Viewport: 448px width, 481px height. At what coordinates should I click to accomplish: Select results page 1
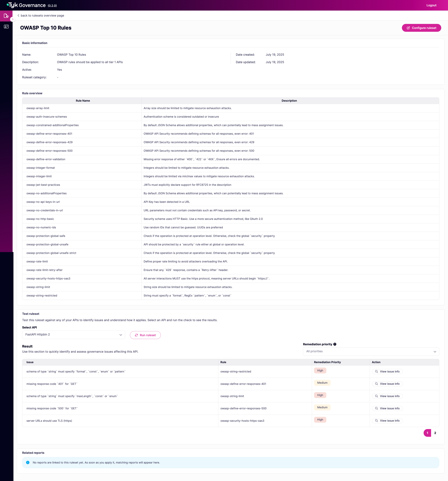(427, 433)
